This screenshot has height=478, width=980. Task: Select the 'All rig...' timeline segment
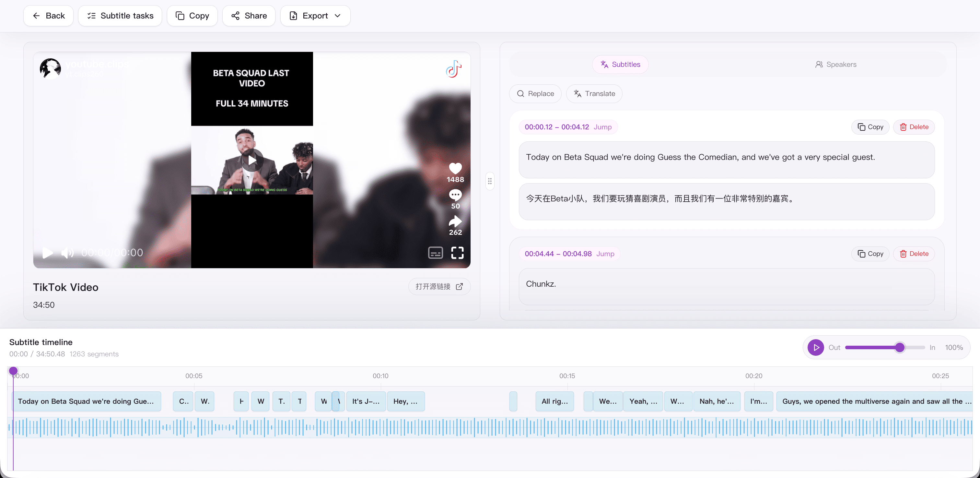[555, 401]
